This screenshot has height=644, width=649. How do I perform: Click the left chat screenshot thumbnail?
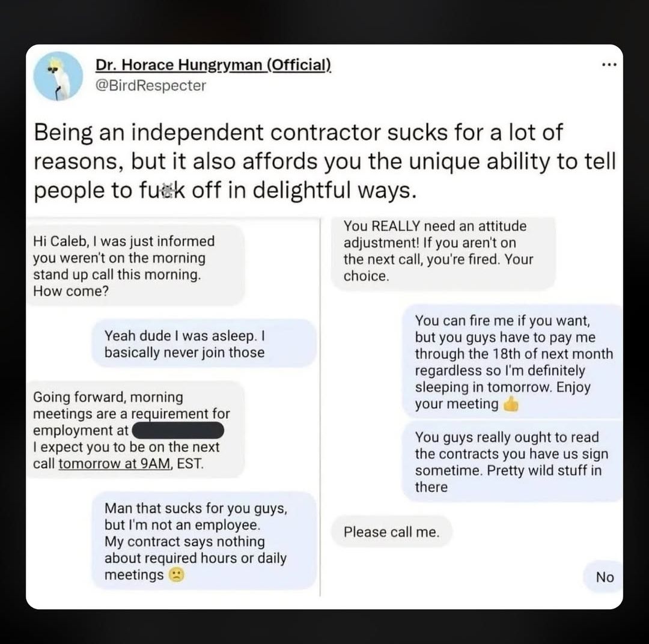(x=172, y=407)
